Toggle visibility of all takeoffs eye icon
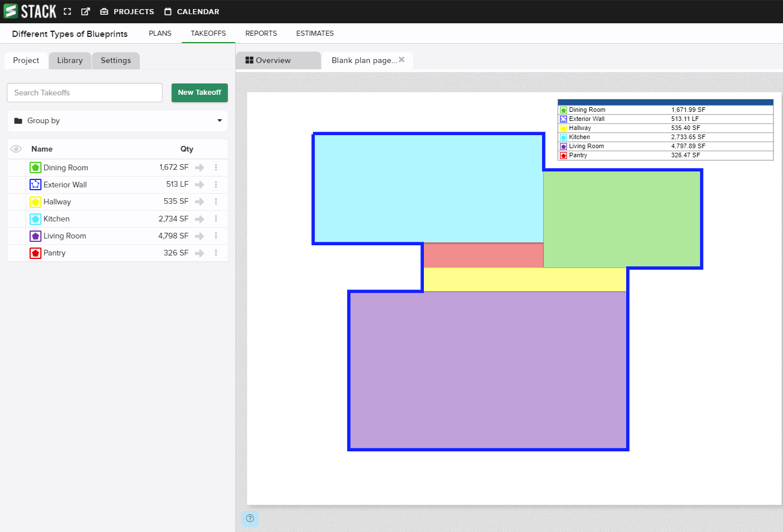Screen dimensions: 783x532 (x=16, y=149)
